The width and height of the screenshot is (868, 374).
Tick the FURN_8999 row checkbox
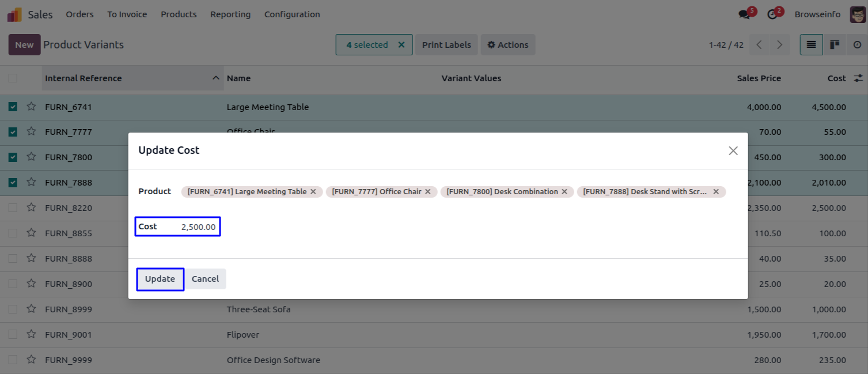13,309
